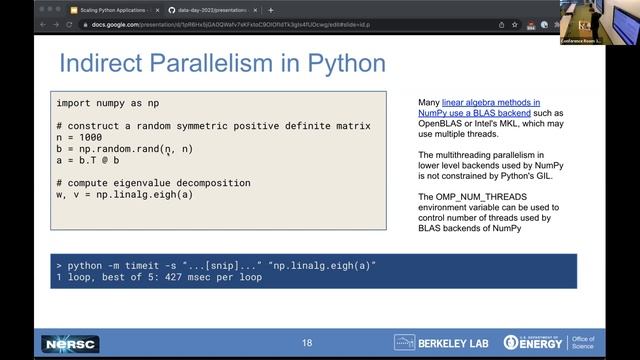This screenshot has width=640, height=360.
Task: Click the w, v = np.linalg.eigh(a) line
Action: 124,195
